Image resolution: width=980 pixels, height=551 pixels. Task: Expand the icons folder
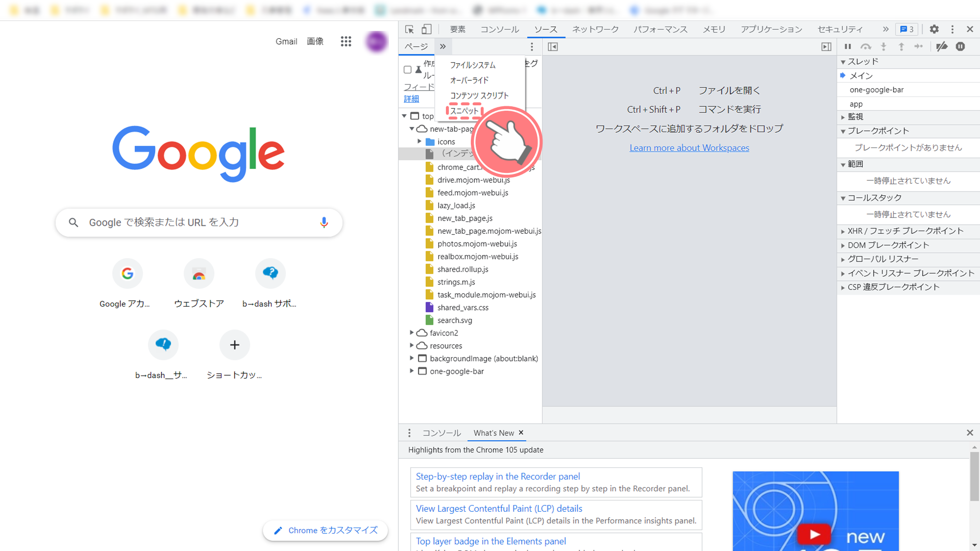click(x=419, y=142)
